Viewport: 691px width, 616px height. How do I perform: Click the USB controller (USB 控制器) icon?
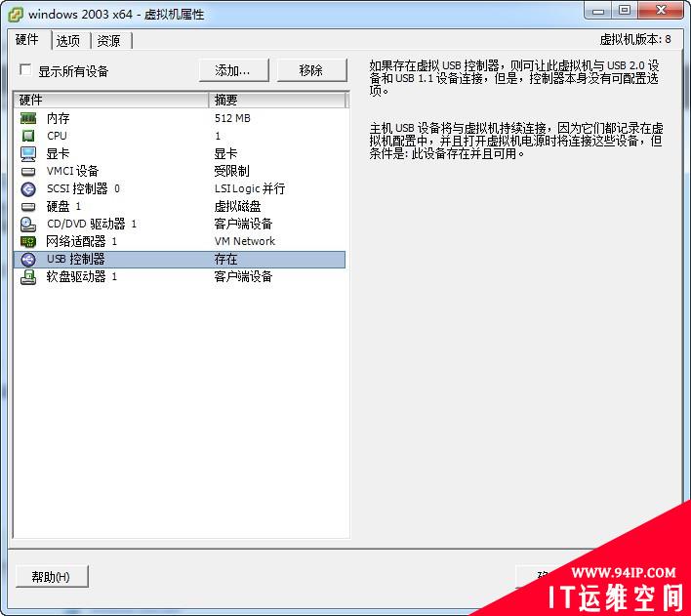pos(28,260)
